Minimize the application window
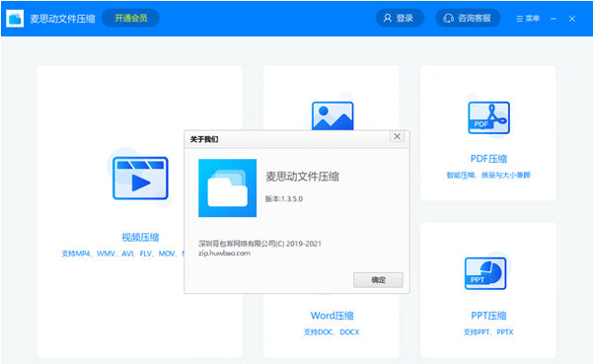This screenshot has width=593, height=364. coord(554,19)
